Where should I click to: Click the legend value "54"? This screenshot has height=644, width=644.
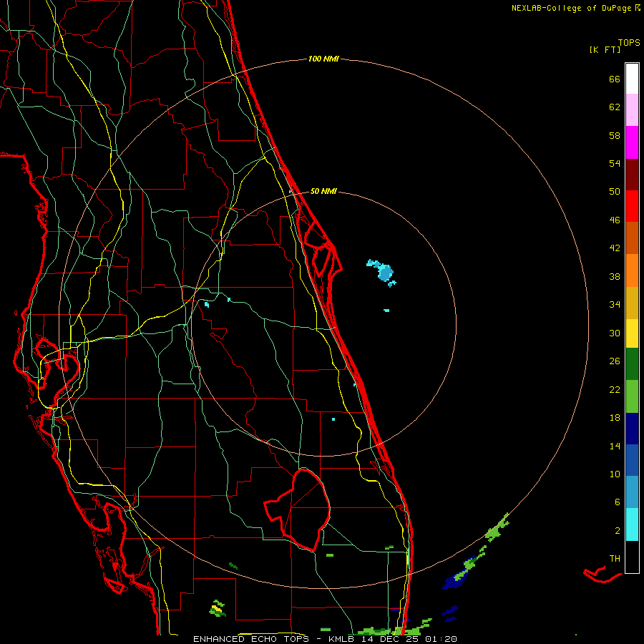tap(615, 163)
